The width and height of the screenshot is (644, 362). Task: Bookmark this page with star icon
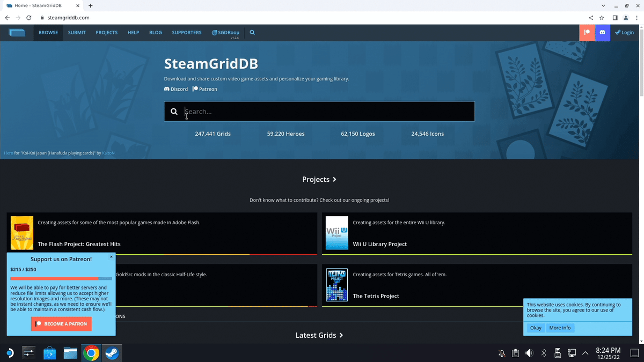click(602, 18)
